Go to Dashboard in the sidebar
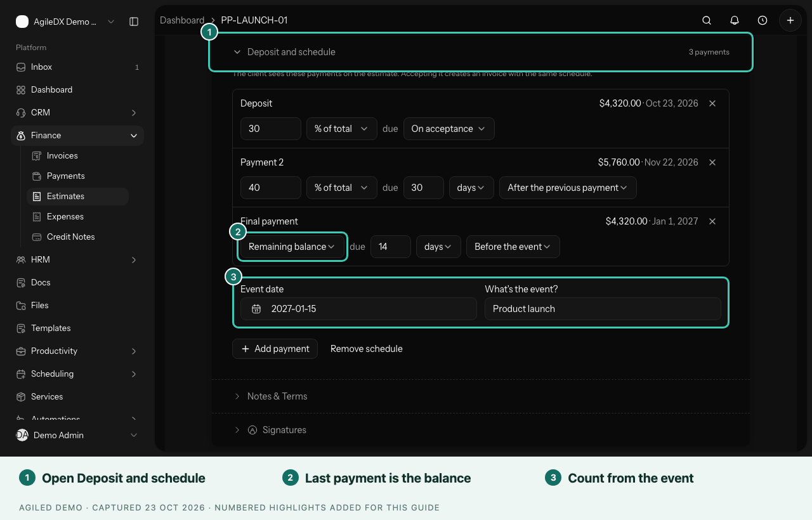This screenshot has height=520, width=812. [77, 89]
